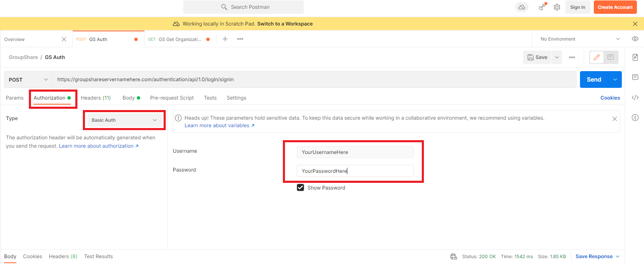This screenshot has height=264, width=644.
Task: Click the network globe icon beside Status
Action: click(453, 256)
